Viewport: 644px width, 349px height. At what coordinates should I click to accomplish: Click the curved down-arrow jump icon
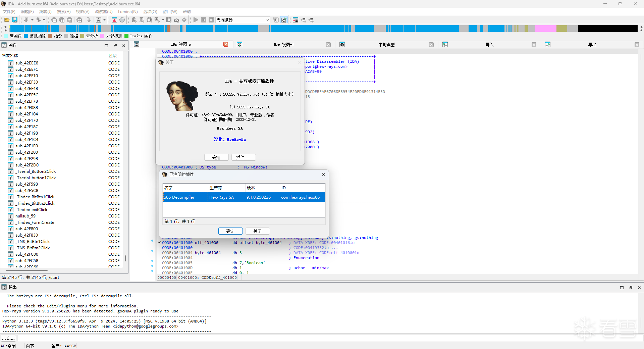[x=89, y=20]
